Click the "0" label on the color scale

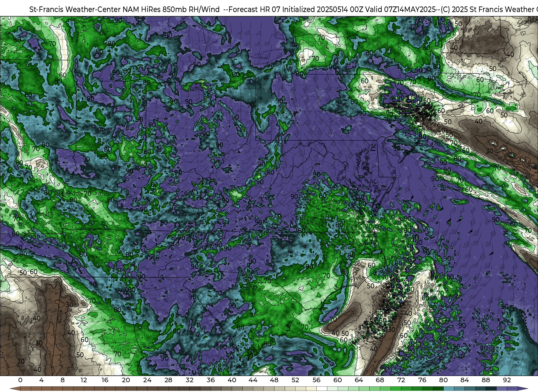pyautogui.click(x=20, y=380)
